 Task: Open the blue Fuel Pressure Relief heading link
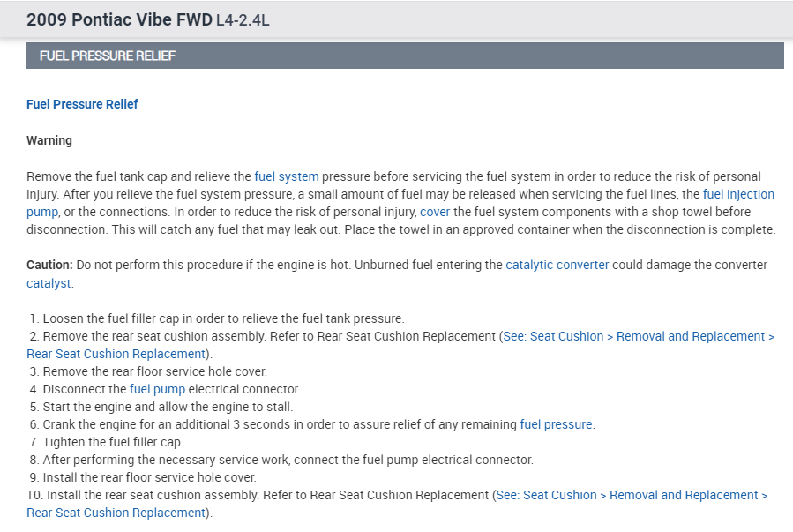pyautogui.click(x=82, y=104)
